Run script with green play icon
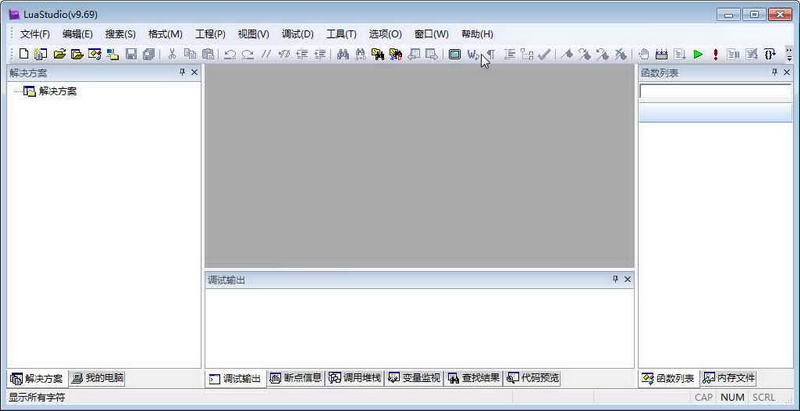 click(698, 54)
